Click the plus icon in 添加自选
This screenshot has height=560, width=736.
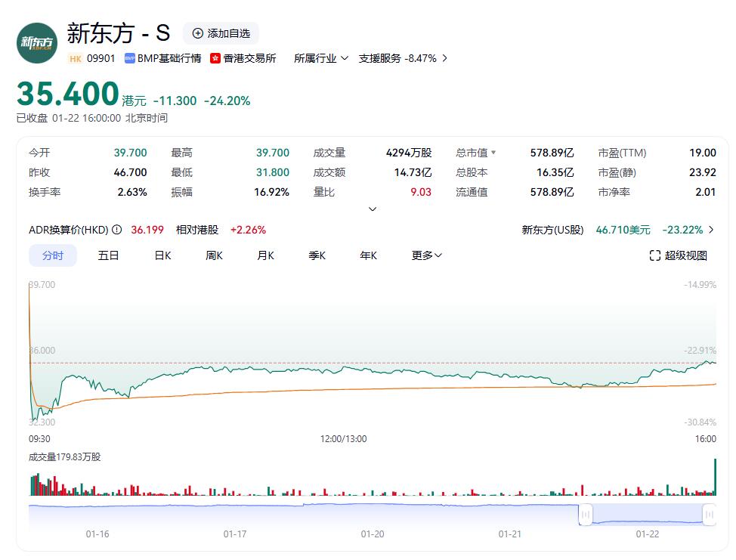click(198, 33)
